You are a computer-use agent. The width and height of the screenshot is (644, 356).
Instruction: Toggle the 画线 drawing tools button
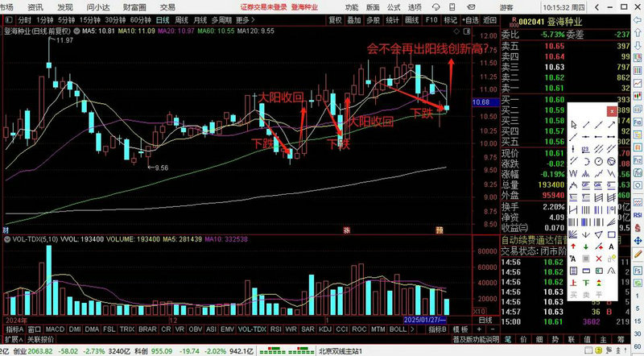411,19
